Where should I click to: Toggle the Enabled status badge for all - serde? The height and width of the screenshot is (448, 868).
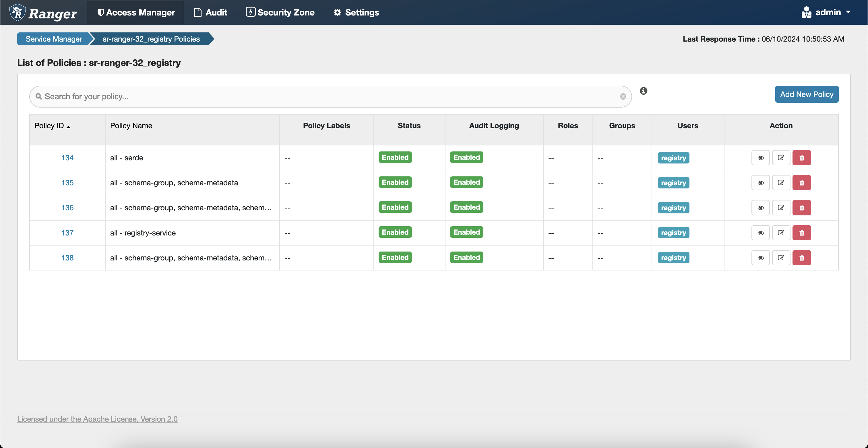(x=395, y=157)
